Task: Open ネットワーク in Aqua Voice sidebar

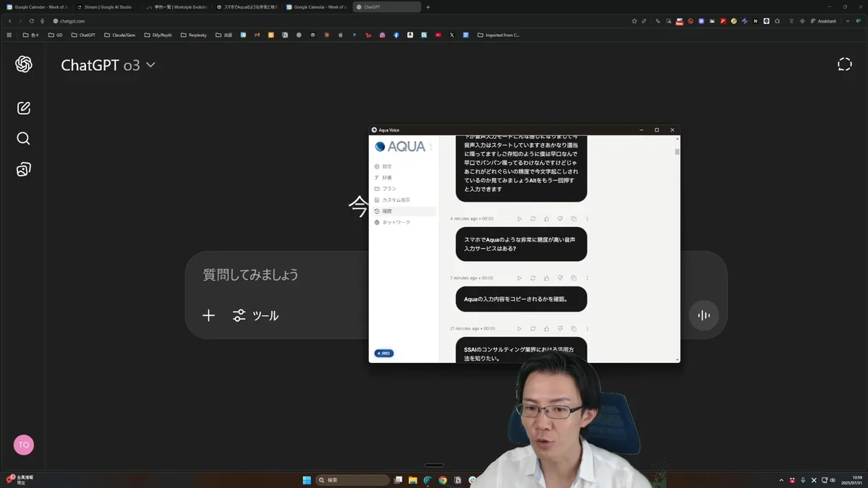Action: pos(405,223)
